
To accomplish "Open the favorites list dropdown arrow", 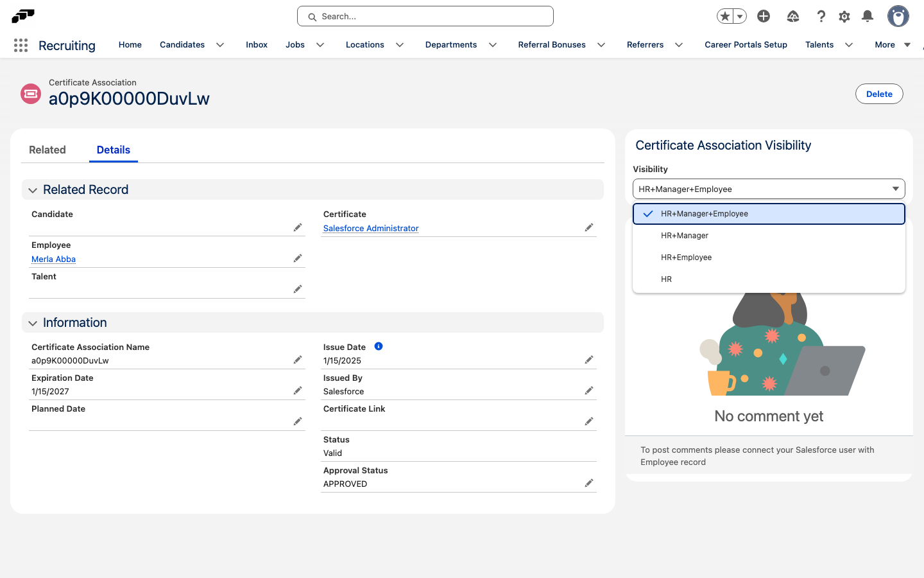I will tap(740, 16).
